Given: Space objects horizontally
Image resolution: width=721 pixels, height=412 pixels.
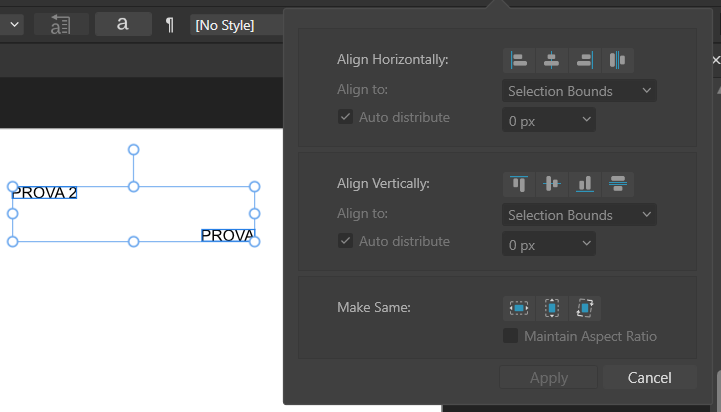Looking at the screenshot, I should click(x=618, y=60).
